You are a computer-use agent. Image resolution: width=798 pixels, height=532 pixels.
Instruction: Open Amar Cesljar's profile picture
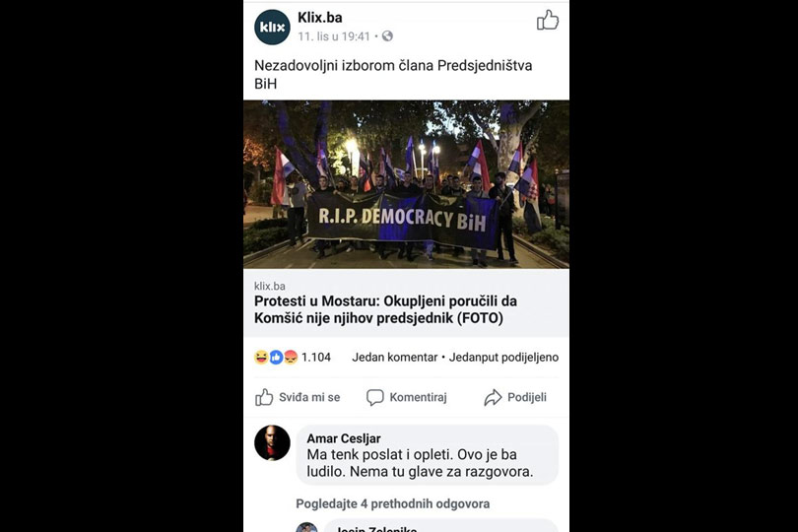[x=272, y=442]
